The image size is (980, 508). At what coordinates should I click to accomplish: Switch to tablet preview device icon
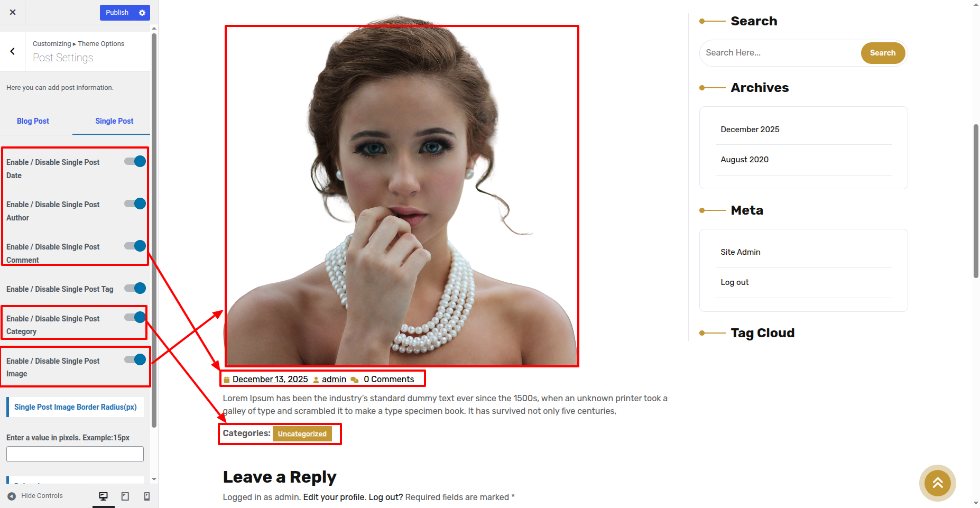(x=125, y=496)
